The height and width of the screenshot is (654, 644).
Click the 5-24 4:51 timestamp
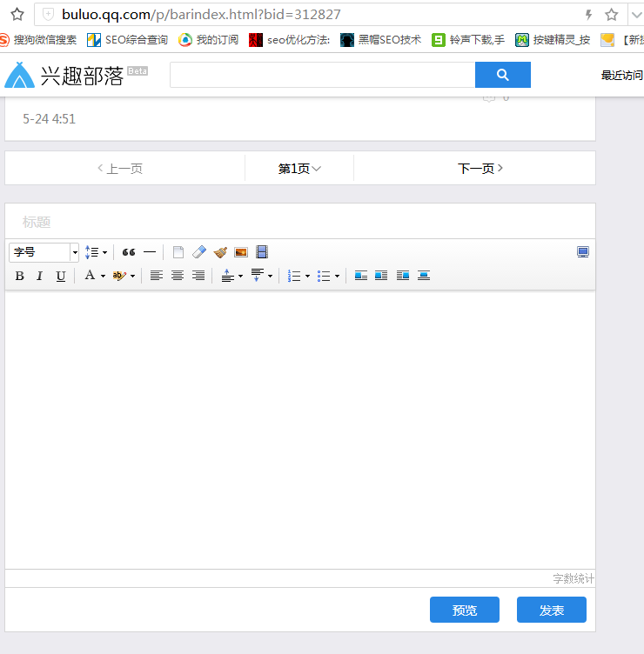coord(49,119)
